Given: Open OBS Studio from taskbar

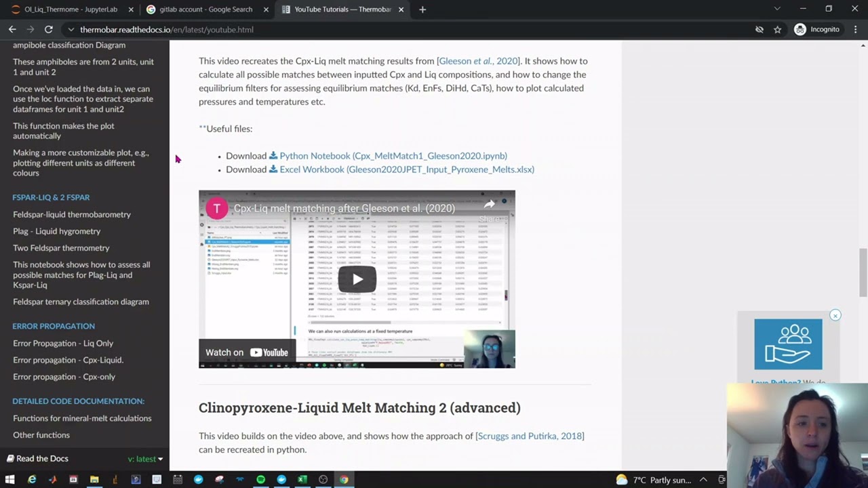Looking at the screenshot, I should tap(323, 479).
